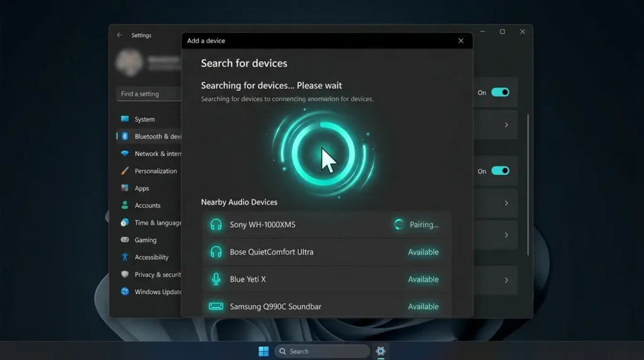644x360 pixels.
Task: Click Available status for Blue Yeti X
Action: pyautogui.click(x=423, y=279)
